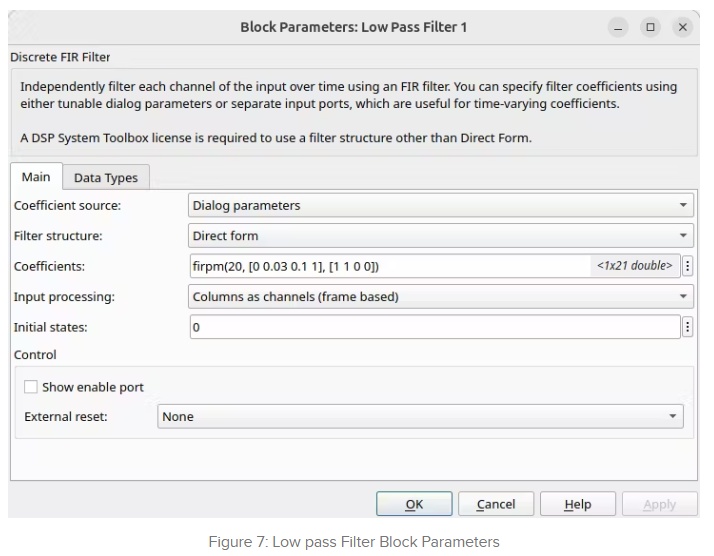
Task: Enable the Show enable port checkbox
Action: coord(31,387)
